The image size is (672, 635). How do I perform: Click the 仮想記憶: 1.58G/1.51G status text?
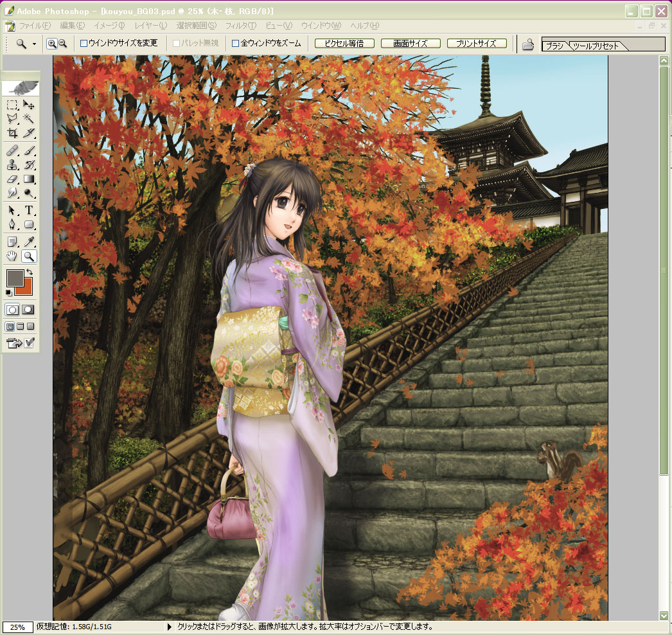[x=74, y=627]
